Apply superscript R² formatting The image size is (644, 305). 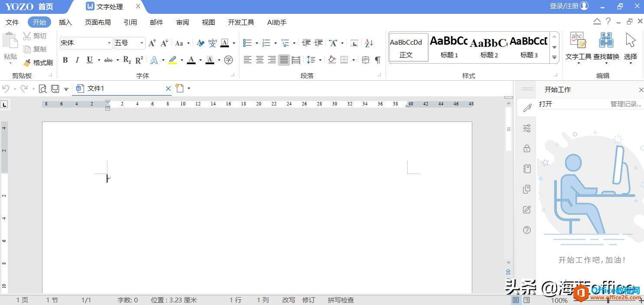(x=139, y=60)
